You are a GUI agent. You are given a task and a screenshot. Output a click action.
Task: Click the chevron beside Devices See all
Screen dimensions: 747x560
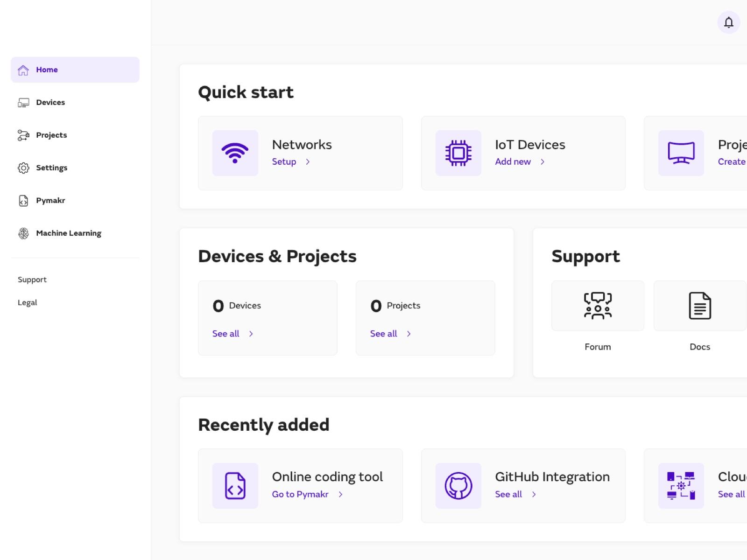(x=251, y=334)
